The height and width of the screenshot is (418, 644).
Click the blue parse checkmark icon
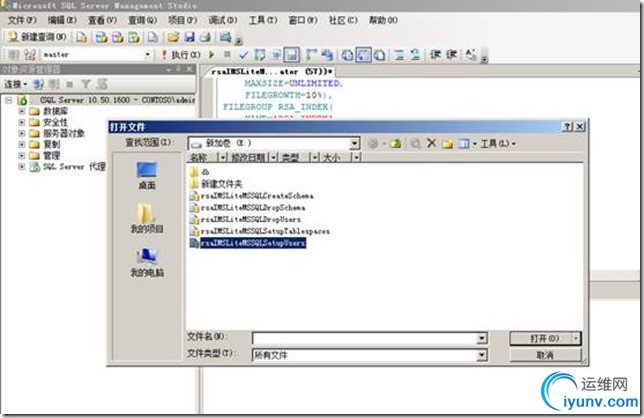pyautogui.click(x=244, y=54)
